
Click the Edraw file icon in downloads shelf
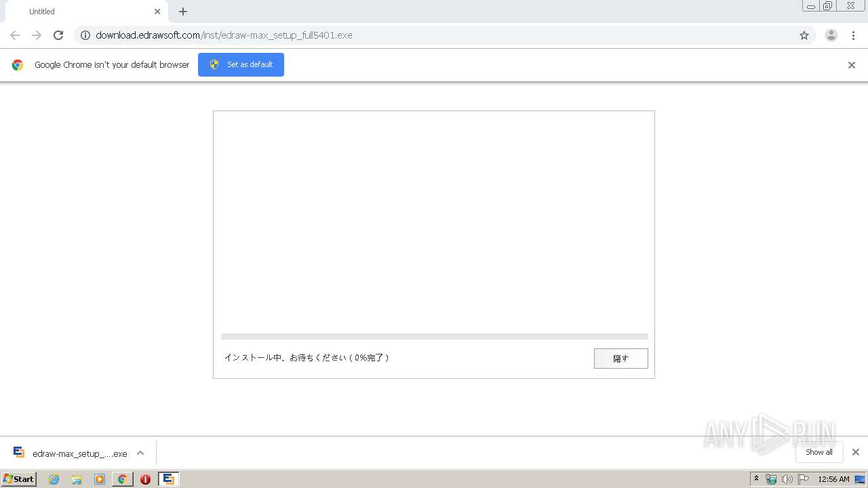[x=19, y=453]
